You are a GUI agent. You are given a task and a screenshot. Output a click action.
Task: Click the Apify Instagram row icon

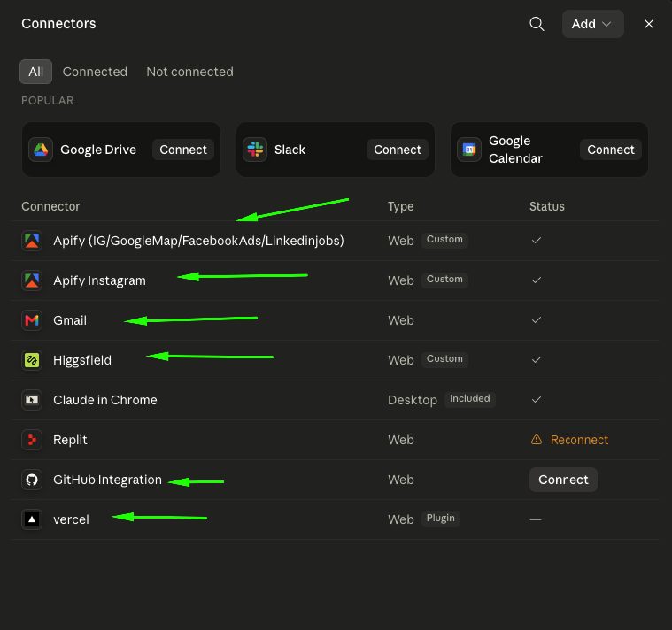(x=32, y=280)
